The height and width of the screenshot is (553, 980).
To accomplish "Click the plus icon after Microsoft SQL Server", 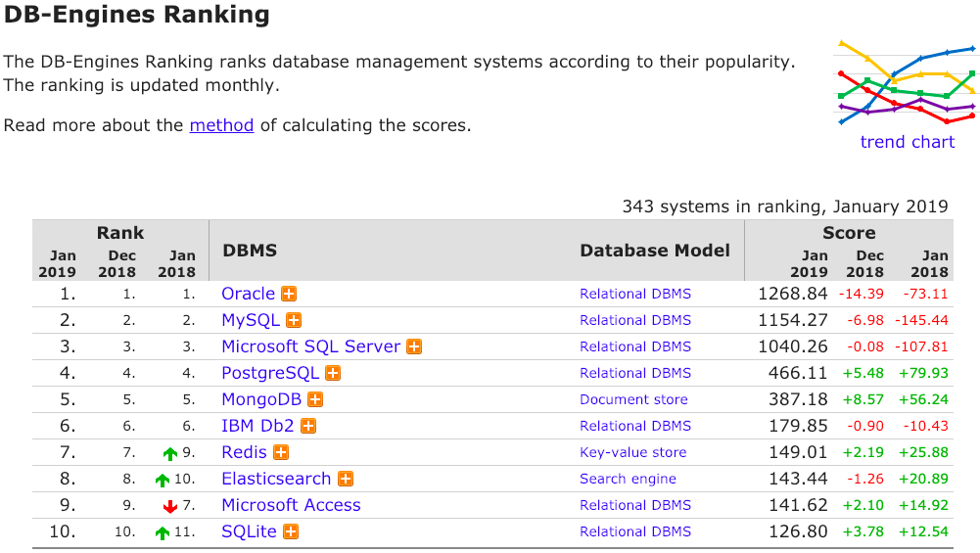I will [414, 346].
